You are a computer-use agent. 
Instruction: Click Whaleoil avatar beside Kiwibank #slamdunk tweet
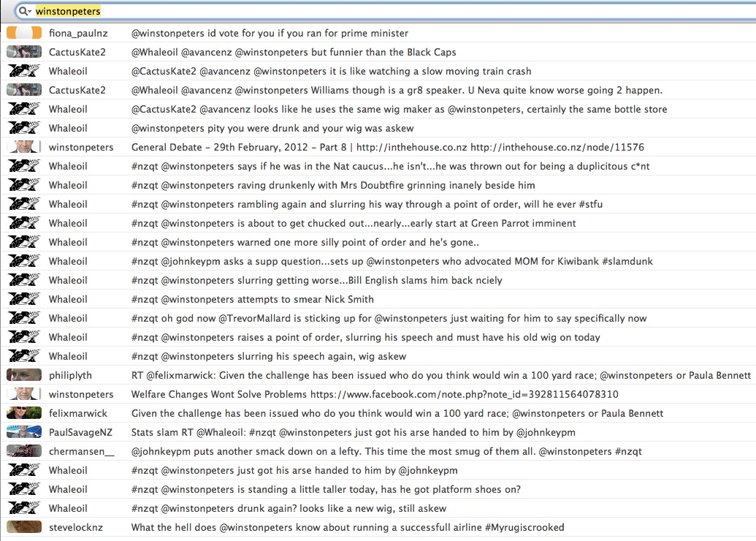pyautogui.click(x=24, y=261)
